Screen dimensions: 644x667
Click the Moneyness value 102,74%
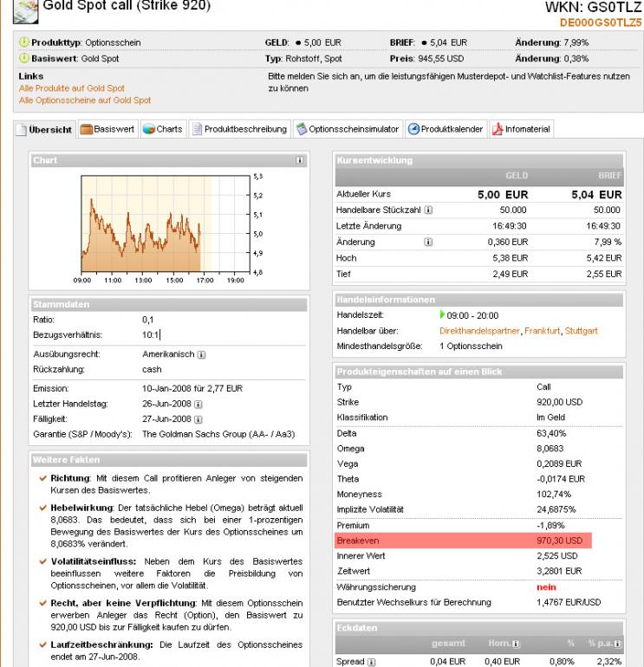tap(553, 495)
